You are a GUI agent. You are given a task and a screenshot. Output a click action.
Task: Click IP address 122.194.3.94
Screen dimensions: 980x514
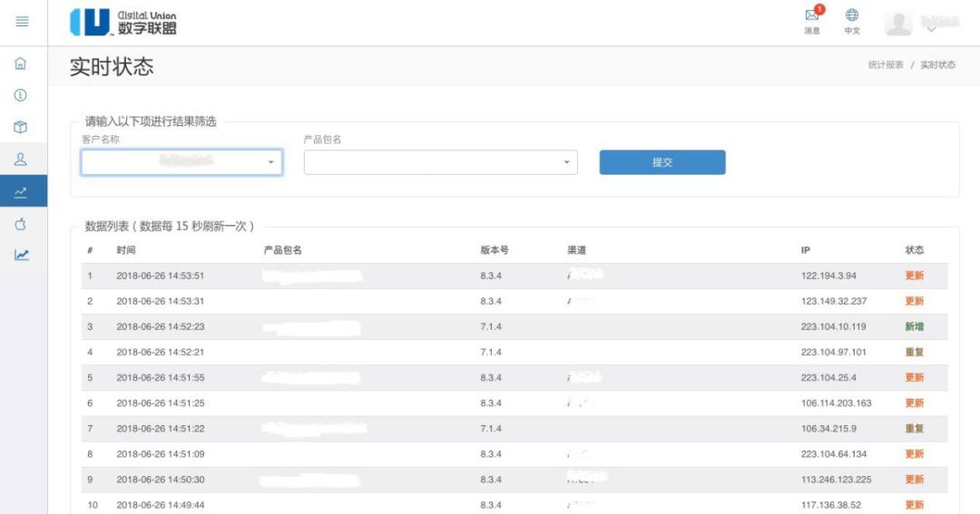[828, 276]
